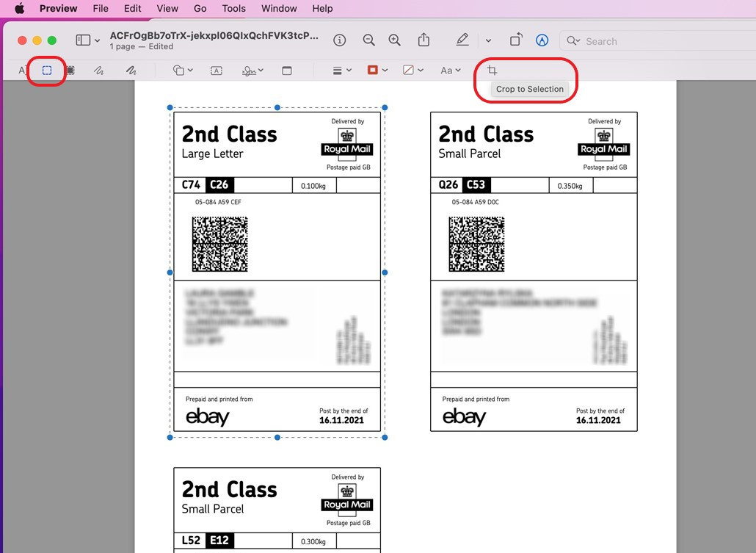Select the Instant Alpha tool
756x553 pixels.
(70, 70)
